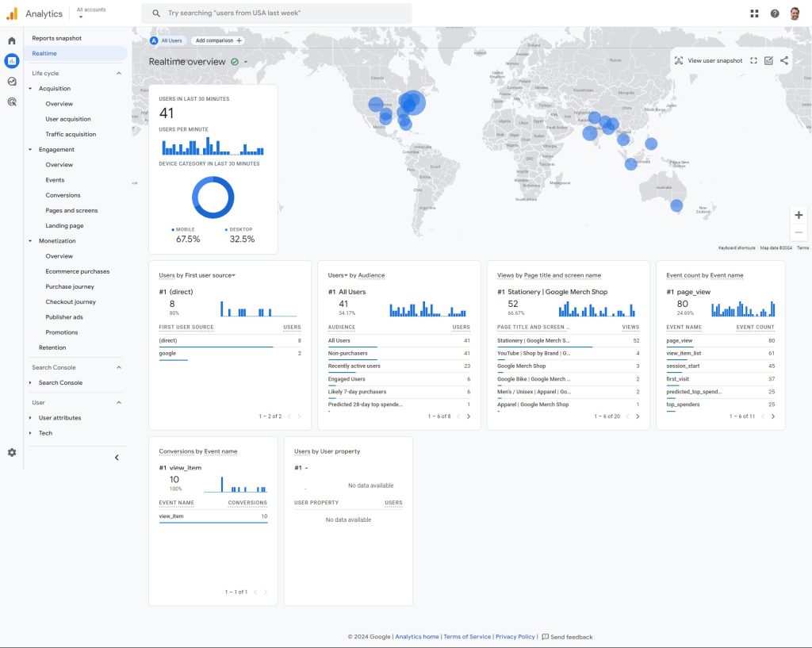Click view_item_list event row
Viewport: 812px width, 648px height.
point(720,353)
